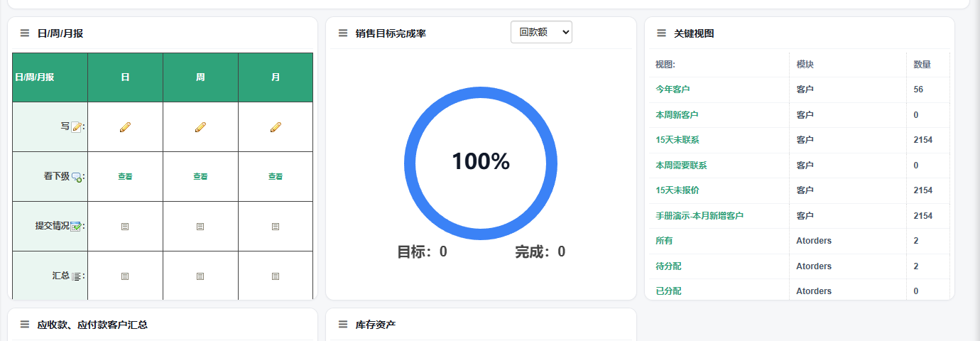This screenshot has width=980, height=341.
Task: Click the 100% label inside the ring
Action: coord(481,162)
